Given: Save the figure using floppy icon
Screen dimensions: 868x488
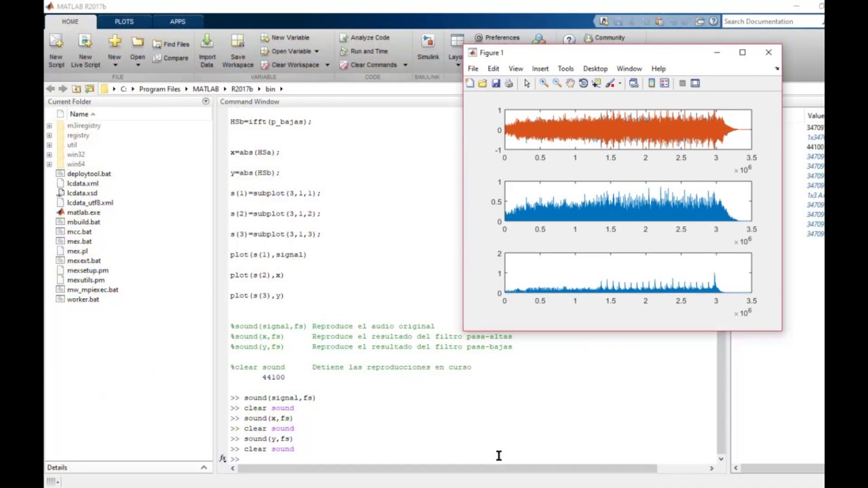Looking at the screenshot, I should (496, 83).
